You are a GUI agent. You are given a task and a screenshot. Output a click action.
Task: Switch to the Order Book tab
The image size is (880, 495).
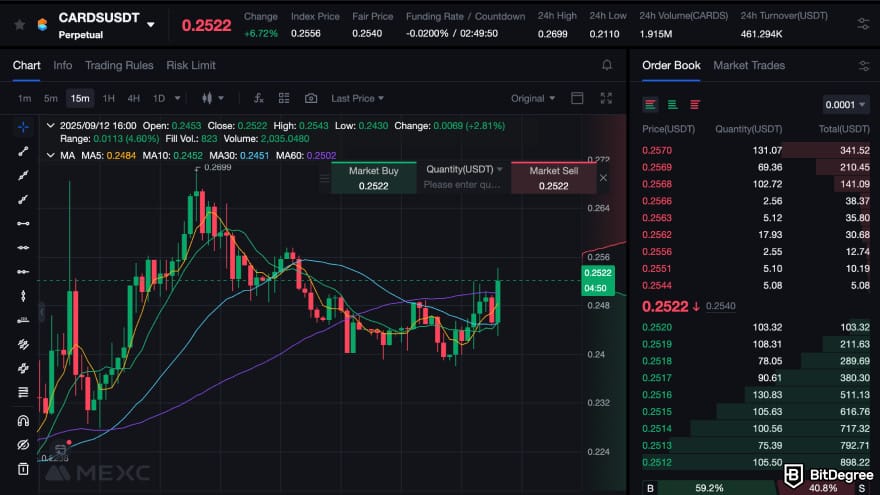671,65
